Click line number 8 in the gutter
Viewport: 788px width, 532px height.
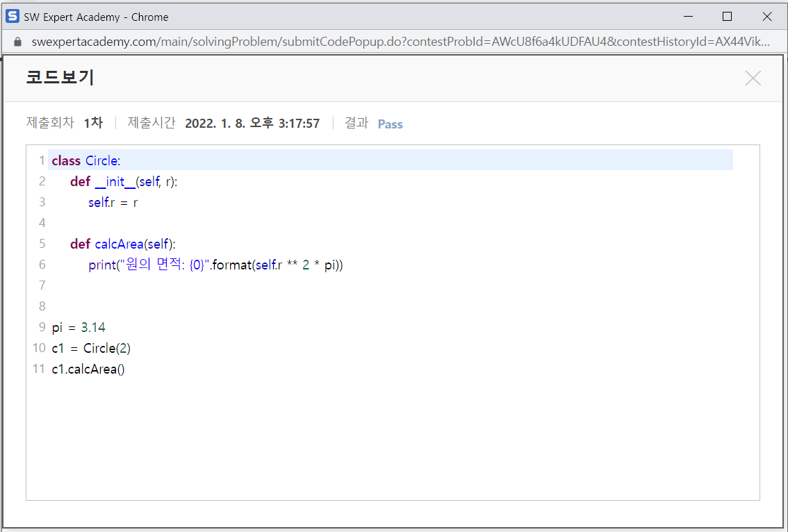tap(42, 306)
